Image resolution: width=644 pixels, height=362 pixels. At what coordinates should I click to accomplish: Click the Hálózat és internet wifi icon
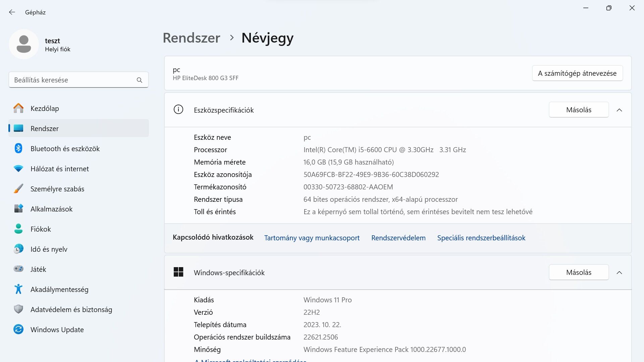(x=18, y=169)
